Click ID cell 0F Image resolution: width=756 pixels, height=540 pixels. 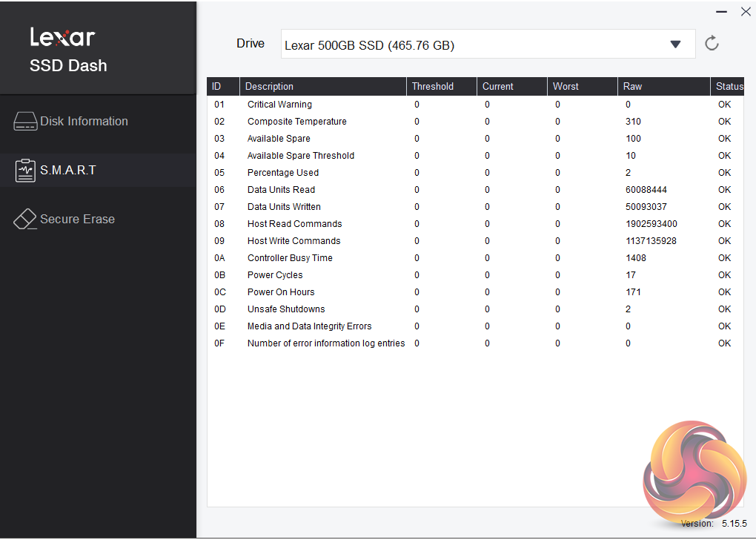tap(219, 343)
